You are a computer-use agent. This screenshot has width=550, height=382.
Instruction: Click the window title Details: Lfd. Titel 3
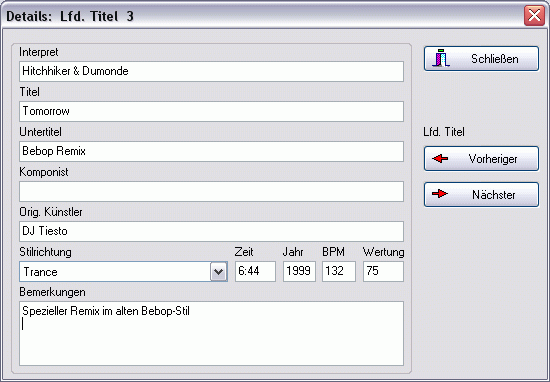pyautogui.click(x=70, y=16)
